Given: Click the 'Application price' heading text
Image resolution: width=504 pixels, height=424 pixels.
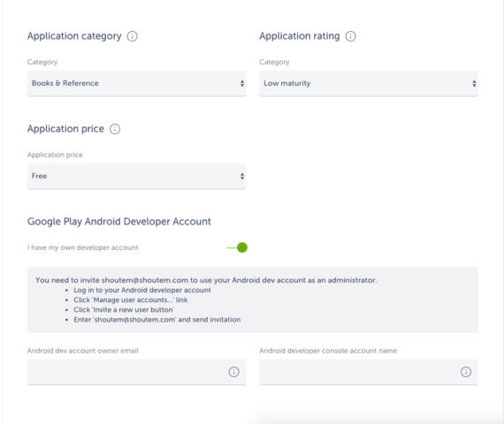Looking at the screenshot, I should (x=66, y=129).
